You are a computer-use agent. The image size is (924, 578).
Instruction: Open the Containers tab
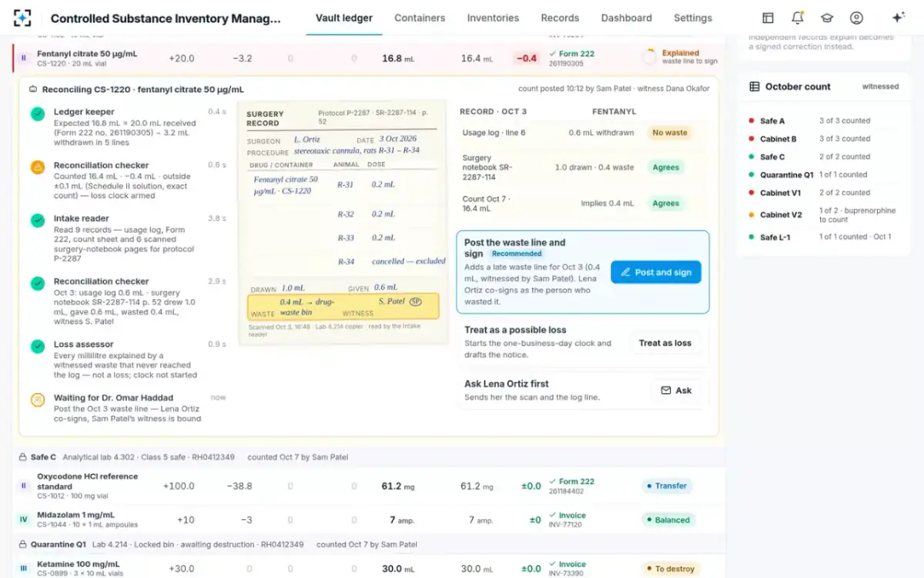pos(420,18)
